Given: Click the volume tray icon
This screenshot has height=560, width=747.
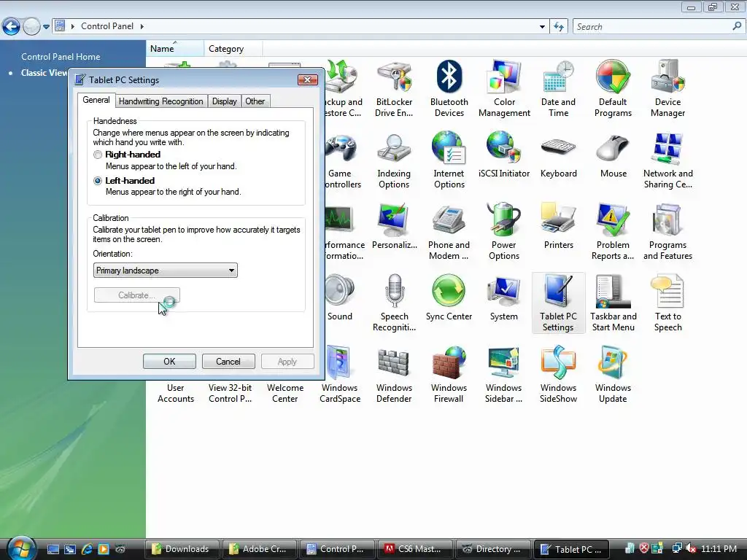Looking at the screenshot, I should tap(691, 548).
